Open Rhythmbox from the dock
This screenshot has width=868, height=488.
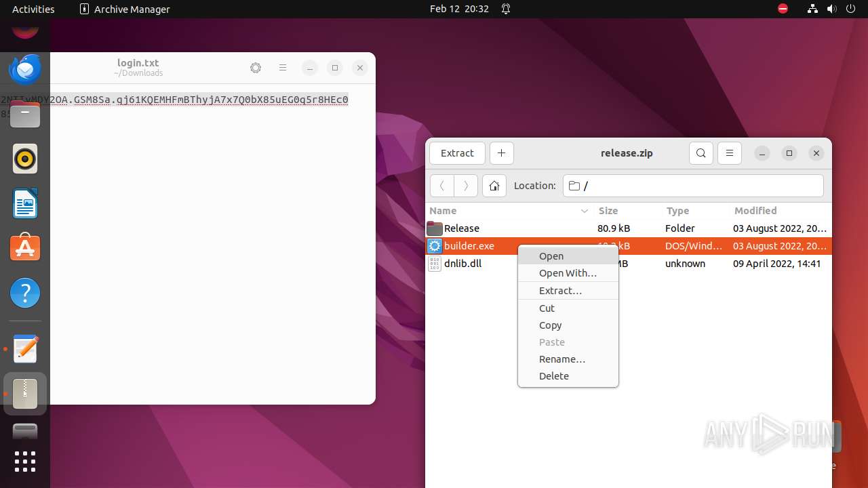point(25,159)
